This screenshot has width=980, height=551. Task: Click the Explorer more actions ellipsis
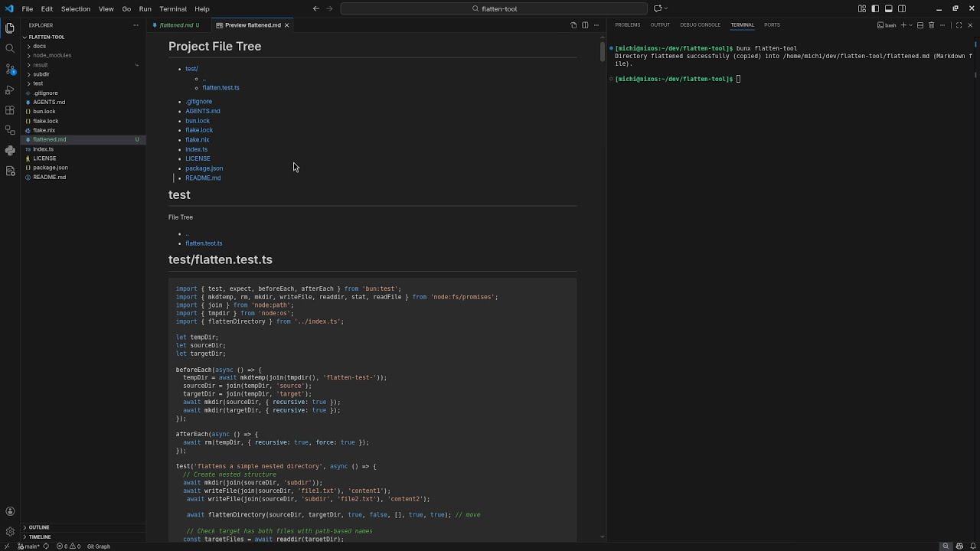tap(137, 25)
